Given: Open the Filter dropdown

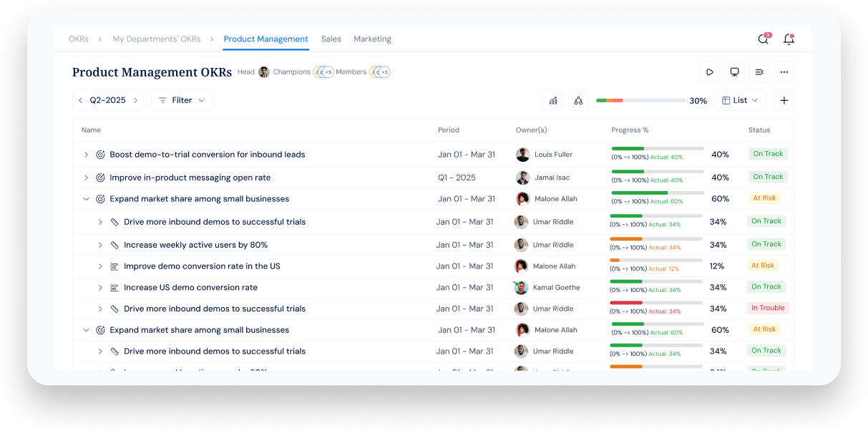Looking at the screenshot, I should (x=182, y=100).
